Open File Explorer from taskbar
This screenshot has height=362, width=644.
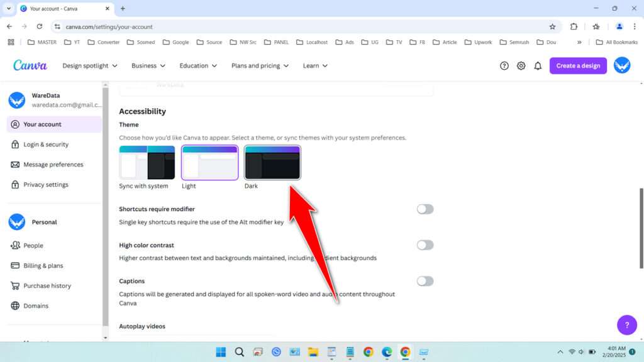click(313, 352)
